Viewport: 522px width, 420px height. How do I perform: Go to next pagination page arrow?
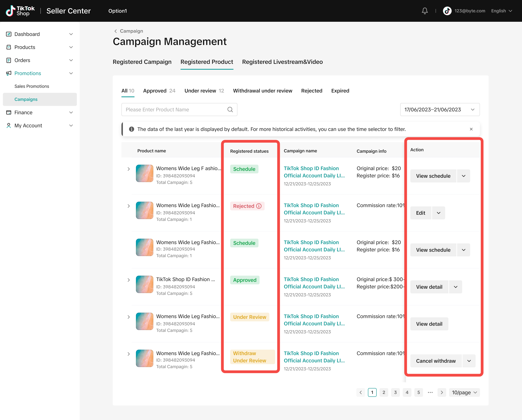tap(442, 392)
